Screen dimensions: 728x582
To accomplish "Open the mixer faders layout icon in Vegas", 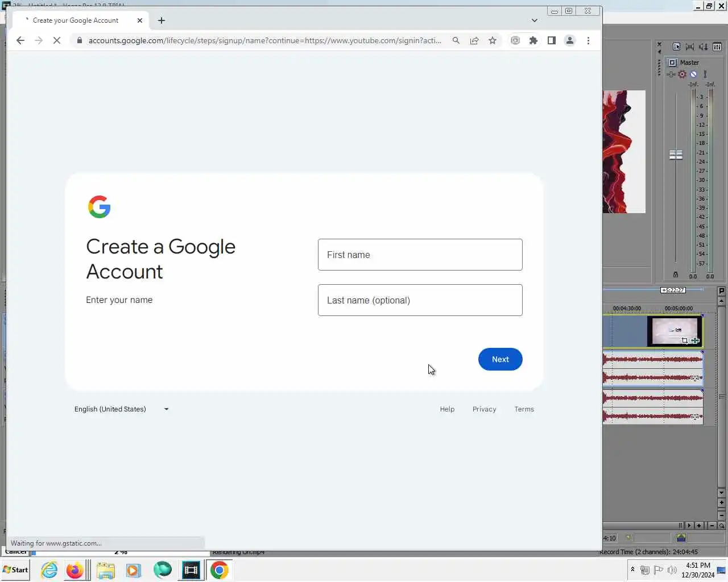I will point(717,47).
